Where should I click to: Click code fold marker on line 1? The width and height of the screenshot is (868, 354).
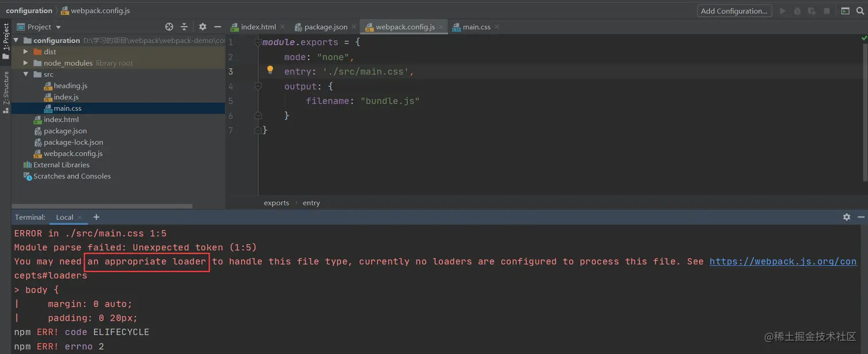point(258,42)
